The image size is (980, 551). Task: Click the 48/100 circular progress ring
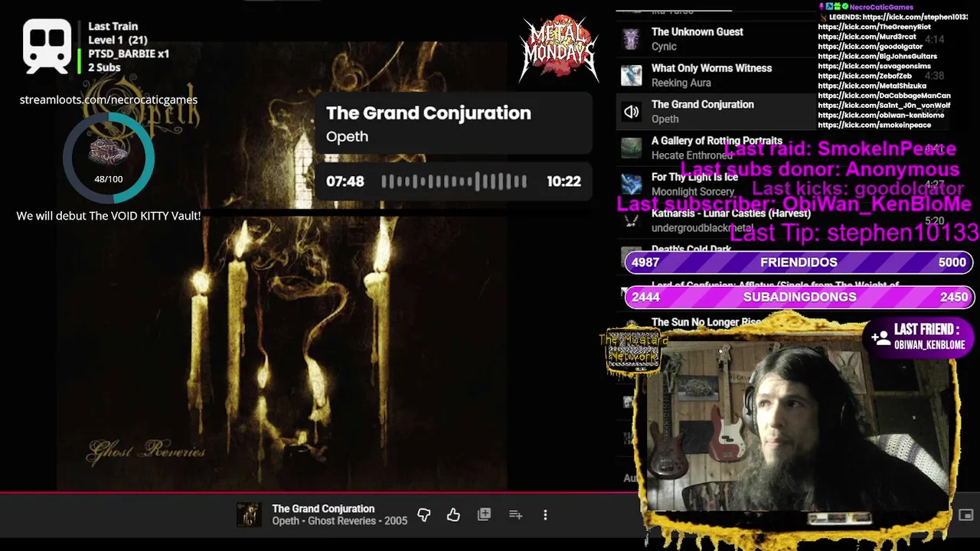[x=109, y=158]
